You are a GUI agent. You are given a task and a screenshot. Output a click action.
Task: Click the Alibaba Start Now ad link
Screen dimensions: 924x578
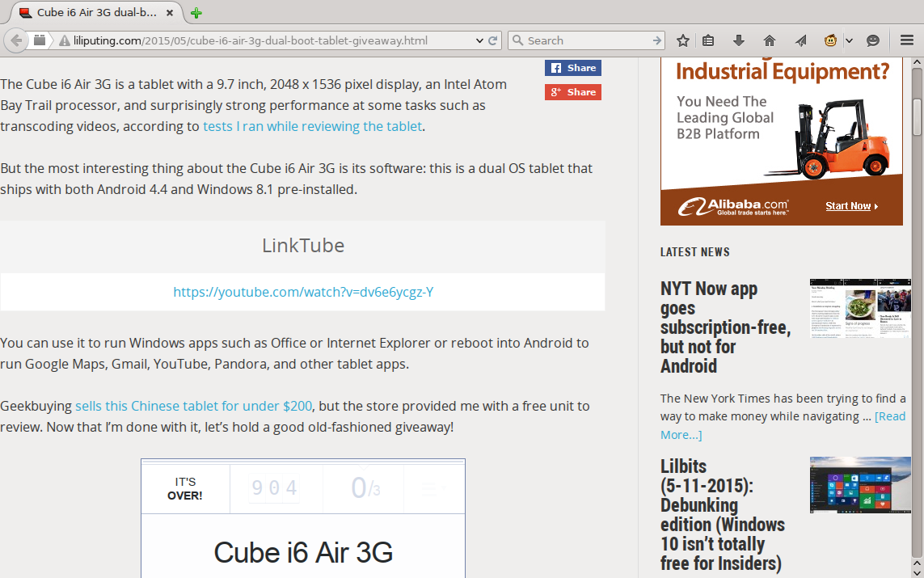pyautogui.click(x=851, y=205)
